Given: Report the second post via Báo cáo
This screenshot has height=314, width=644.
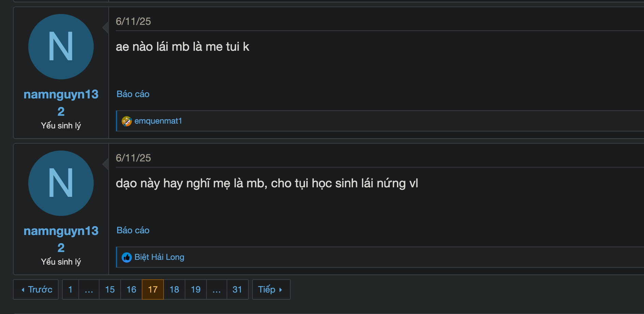Looking at the screenshot, I should [x=133, y=231].
